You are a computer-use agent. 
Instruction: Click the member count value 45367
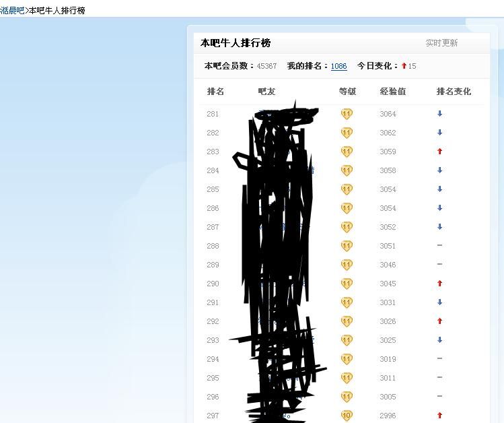click(266, 66)
